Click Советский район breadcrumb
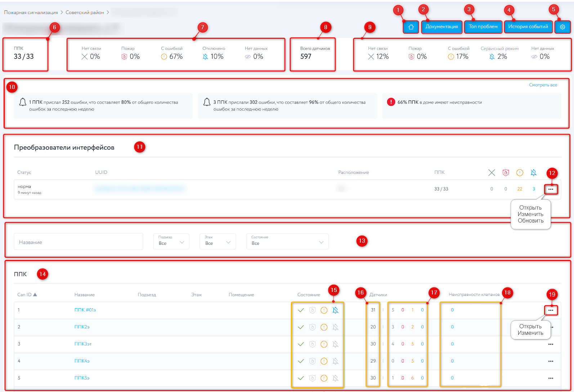This screenshot has height=392, width=574. (x=85, y=12)
